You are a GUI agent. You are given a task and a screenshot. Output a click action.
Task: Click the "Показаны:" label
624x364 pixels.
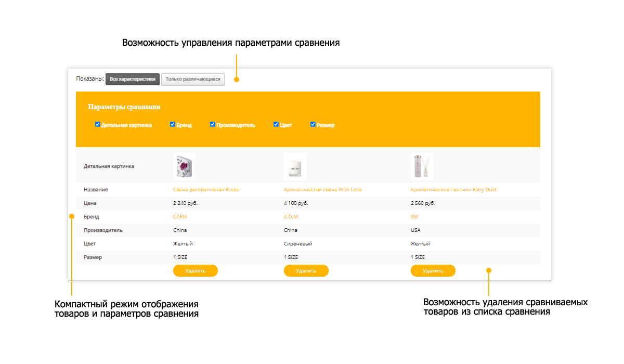pyautogui.click(x=90, y=80)
